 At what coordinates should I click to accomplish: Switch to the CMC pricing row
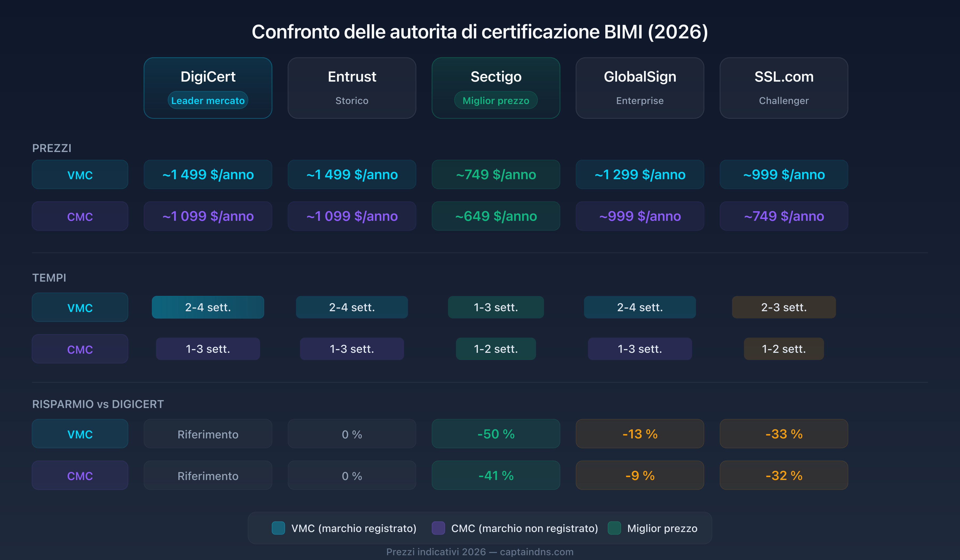click(80, 216)
